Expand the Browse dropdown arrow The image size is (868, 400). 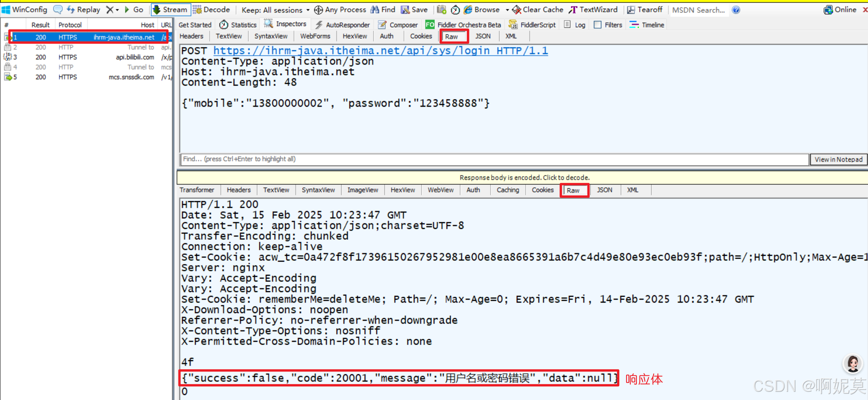pyautogui.click(x=507, y=10)
